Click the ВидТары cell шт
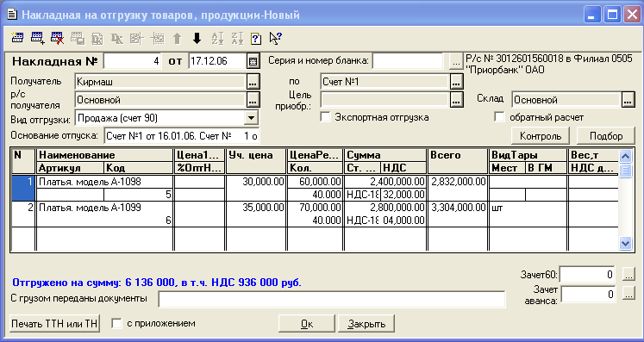Image resolution: width=644 pixels, height=342 pixels. point(528,208)
